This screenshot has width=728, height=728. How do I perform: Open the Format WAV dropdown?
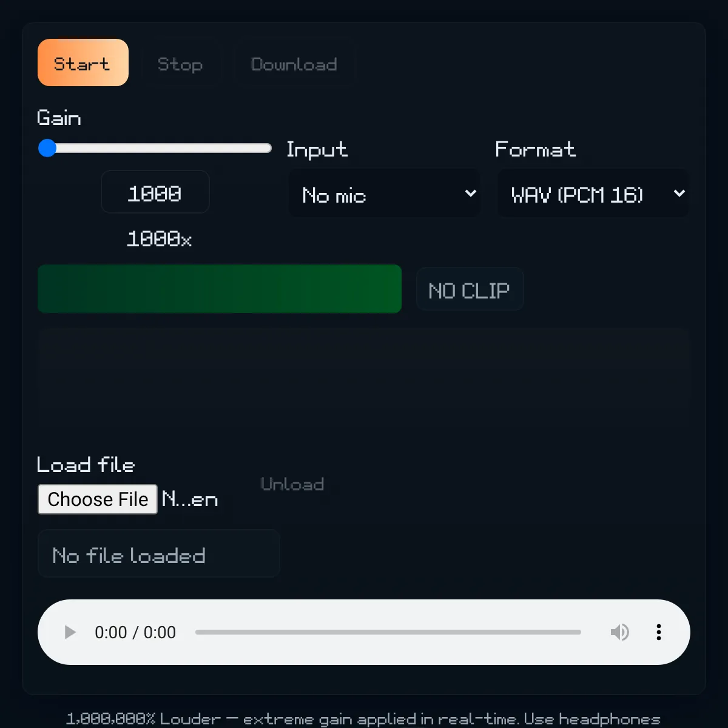(x=593, y=194)
